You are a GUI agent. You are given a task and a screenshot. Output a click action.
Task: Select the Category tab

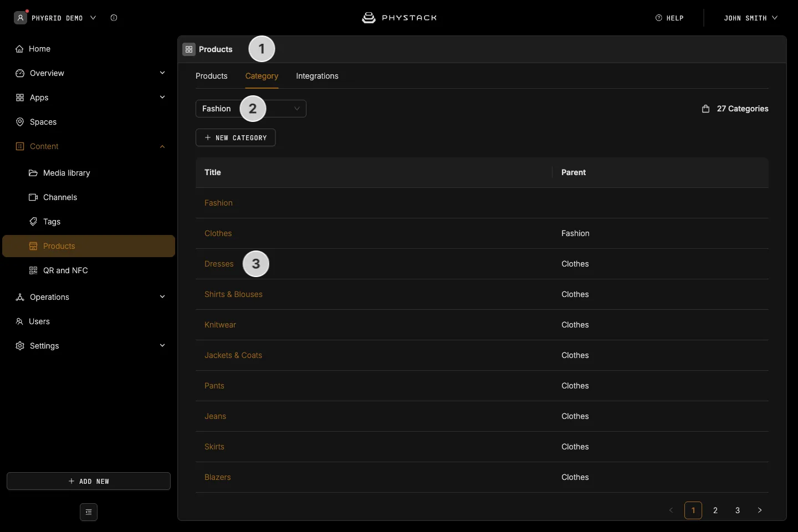coord(262,76)
